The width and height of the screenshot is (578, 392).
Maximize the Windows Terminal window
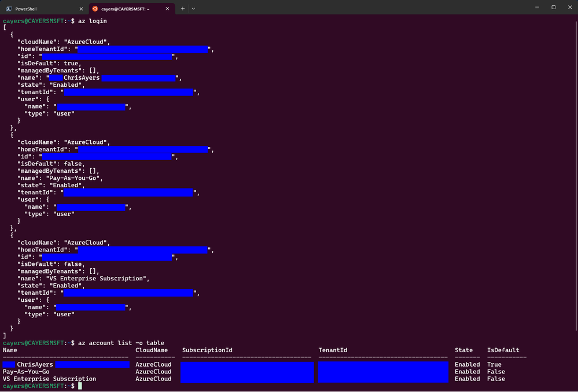553,7
